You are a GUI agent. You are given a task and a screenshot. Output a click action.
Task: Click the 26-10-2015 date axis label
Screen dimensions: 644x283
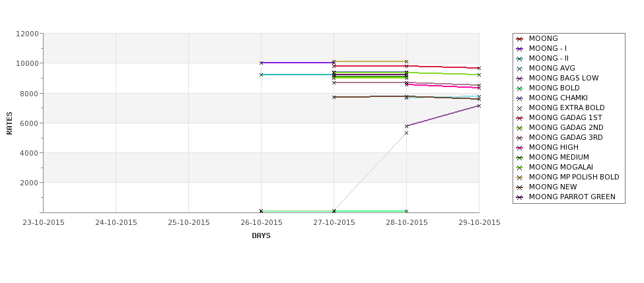[x=261, y=223]
